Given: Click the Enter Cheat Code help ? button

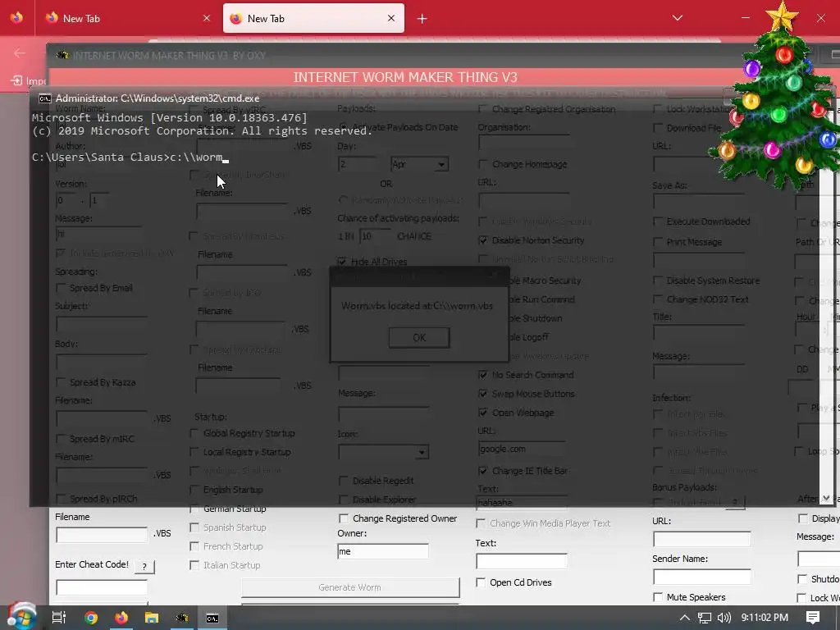Looking at the screenshot, I should coord(144,566).
